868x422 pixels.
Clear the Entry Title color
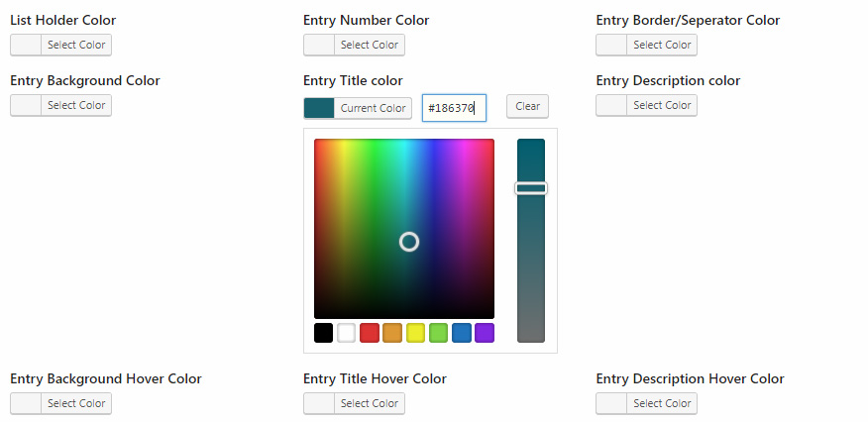tap(527, 106)
